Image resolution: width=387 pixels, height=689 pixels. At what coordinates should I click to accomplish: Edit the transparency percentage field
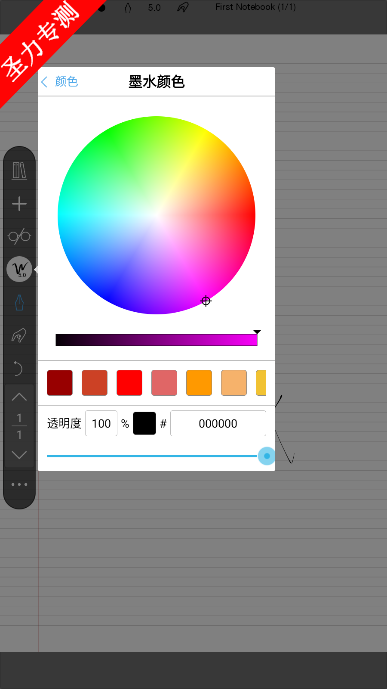[101, 423]
